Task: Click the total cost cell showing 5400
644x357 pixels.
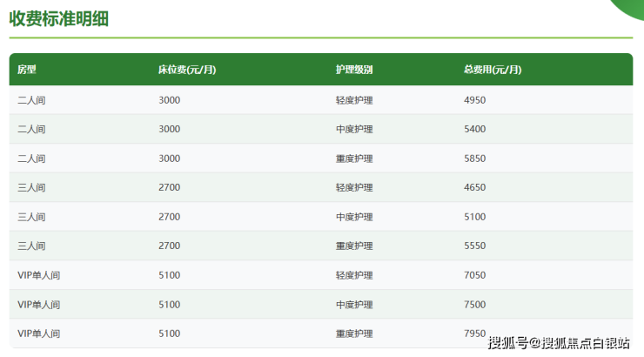Action: pos(475,129)
